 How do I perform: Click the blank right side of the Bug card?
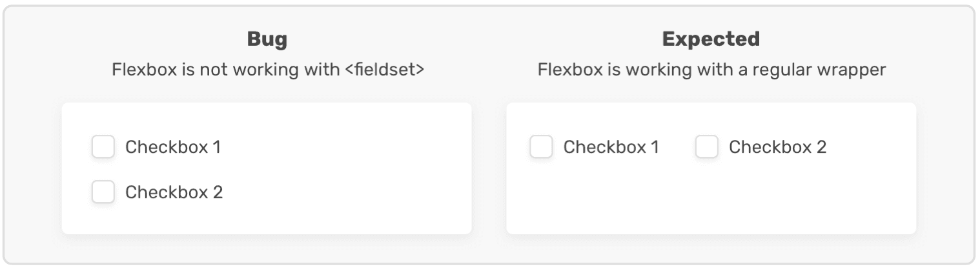coord(374,169)
